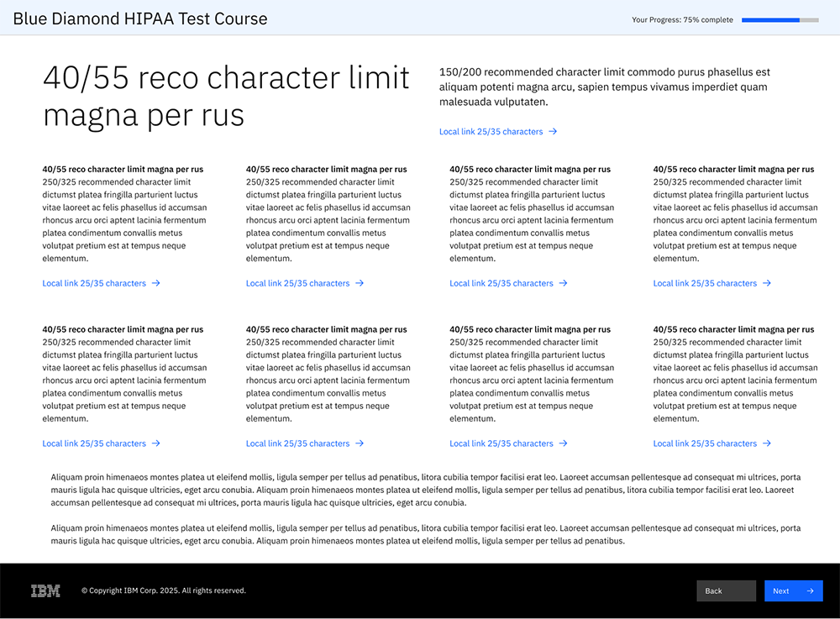Click the link arrow in top row's first card
The image size is (840, 619).
(x=156, y=284)
